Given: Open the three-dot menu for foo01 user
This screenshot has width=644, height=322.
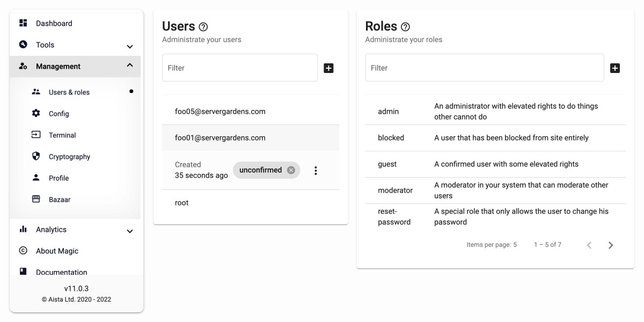Looking at the screenshot, I should [316, 171].
